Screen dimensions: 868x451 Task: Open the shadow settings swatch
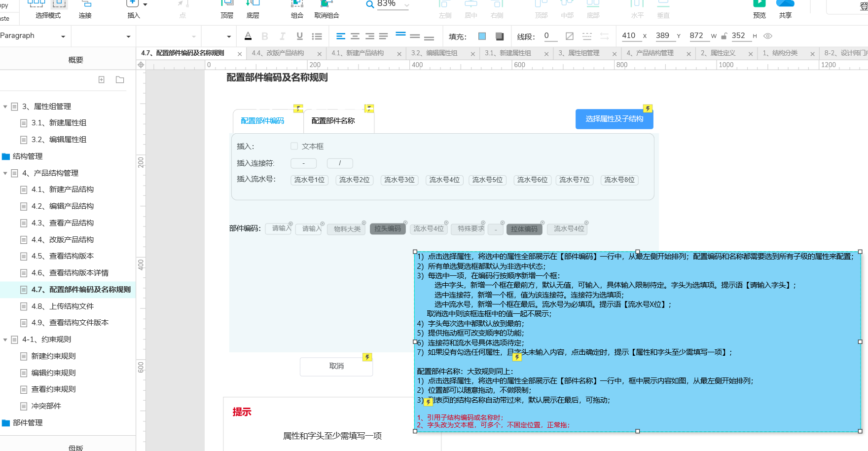click(500, 36)
